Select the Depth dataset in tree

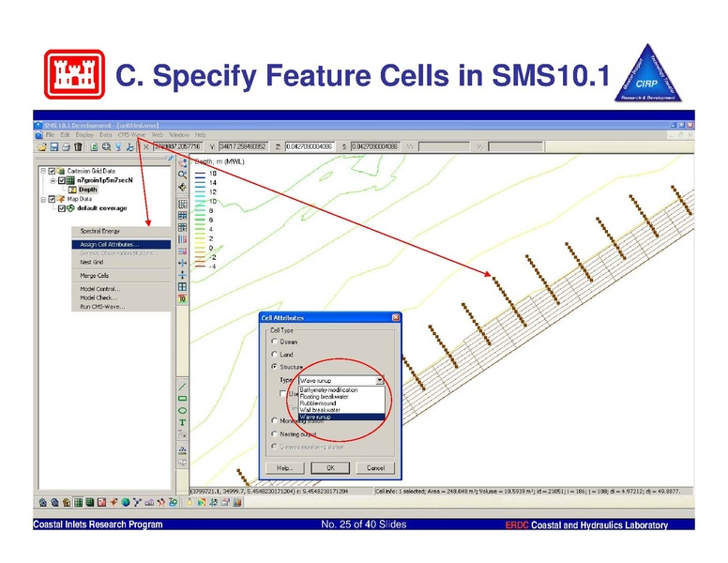click(x=87, y=190)
